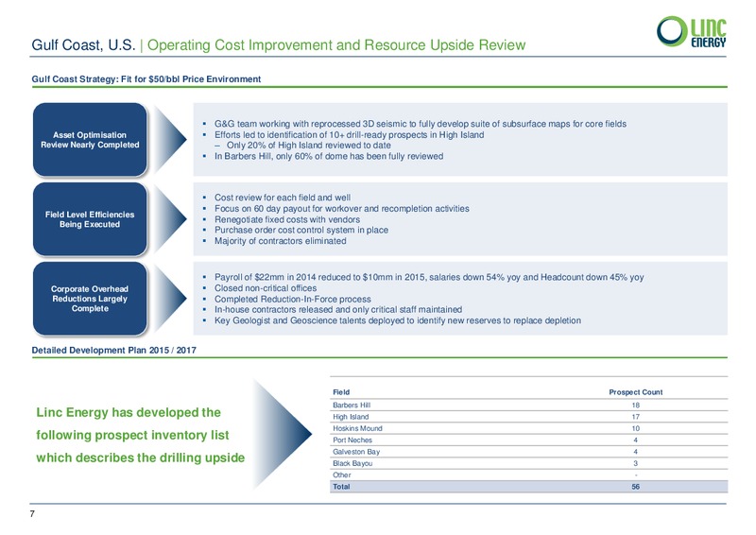Click 'Operating Cost Improvement and Resource Upside Review'
This screenshot has width=756, height=535.
pos(336,44)
